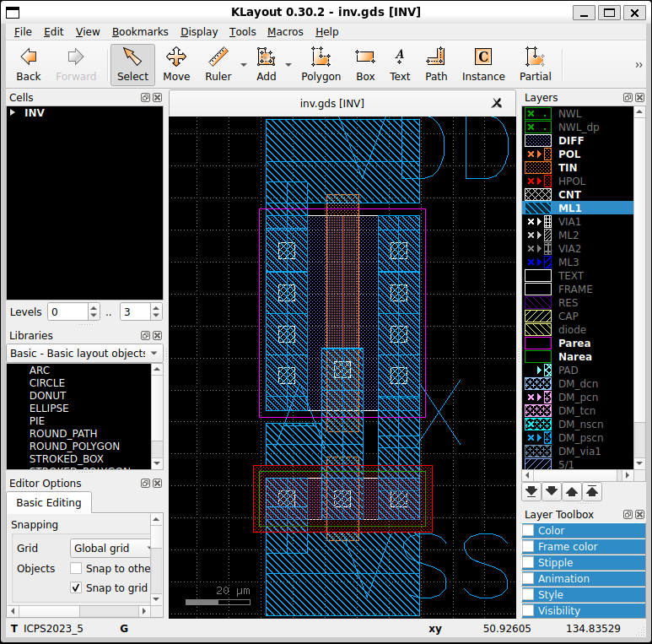The image size is (652, 644).
Task: Select the Path drawing tool
Action: pyautogui.click(x=436, y=64)
